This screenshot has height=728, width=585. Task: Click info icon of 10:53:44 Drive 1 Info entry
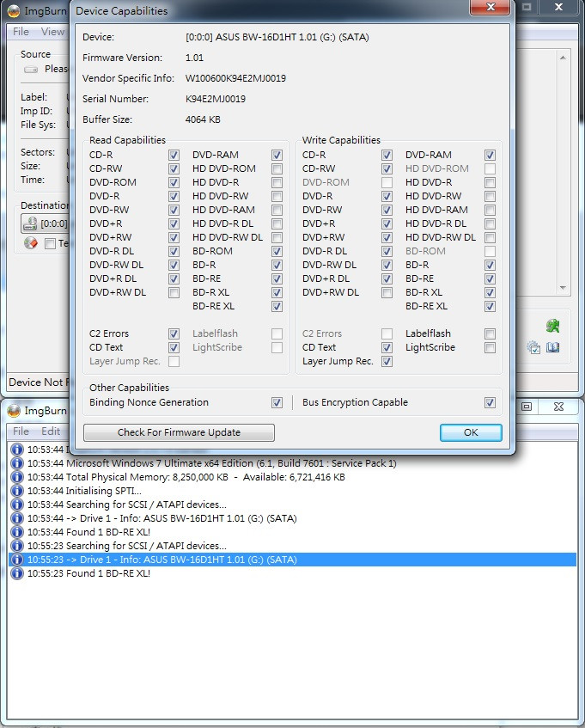pyautogui.click(x=16, y=518)
